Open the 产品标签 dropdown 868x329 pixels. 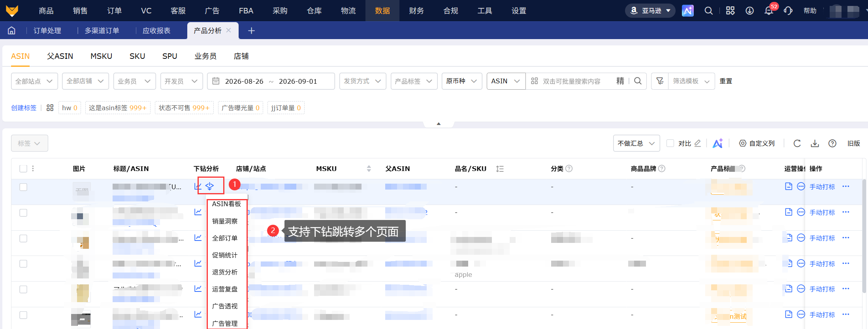[414, 81]
